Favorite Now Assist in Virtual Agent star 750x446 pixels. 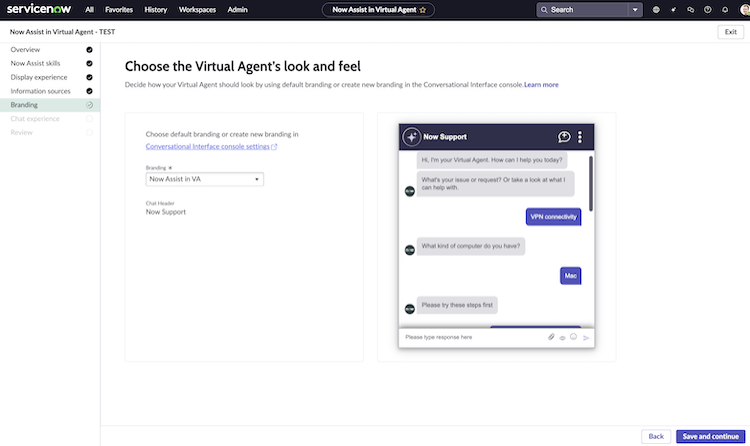(x=423, y=10)
